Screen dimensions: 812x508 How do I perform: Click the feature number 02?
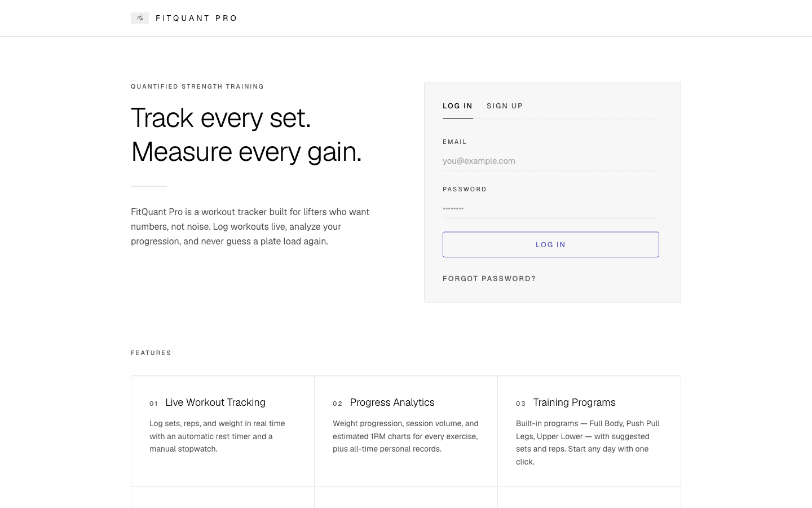click(x=337, y=404)
